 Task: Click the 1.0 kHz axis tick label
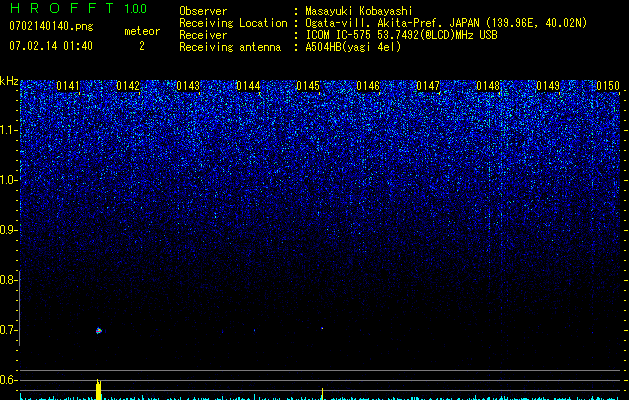pos(7,180)
